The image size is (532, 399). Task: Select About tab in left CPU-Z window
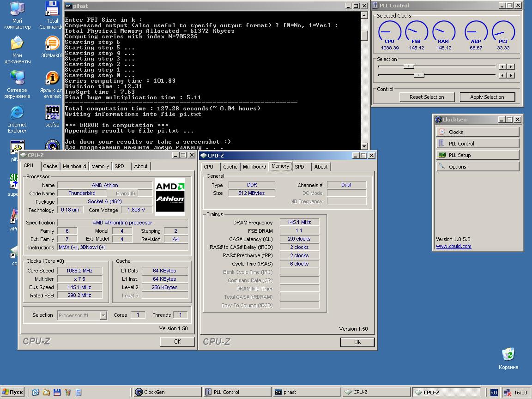pyautogui.click(x=141, y=166)
